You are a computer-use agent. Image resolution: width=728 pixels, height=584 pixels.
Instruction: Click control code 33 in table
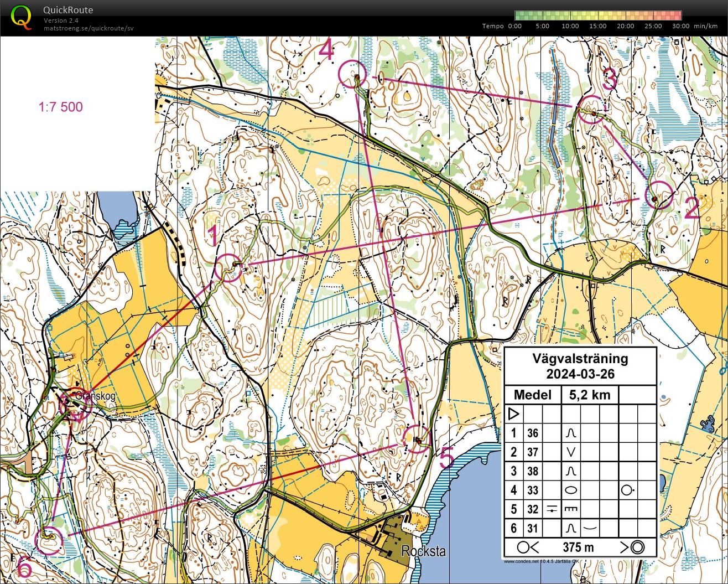tap(532, 490)
